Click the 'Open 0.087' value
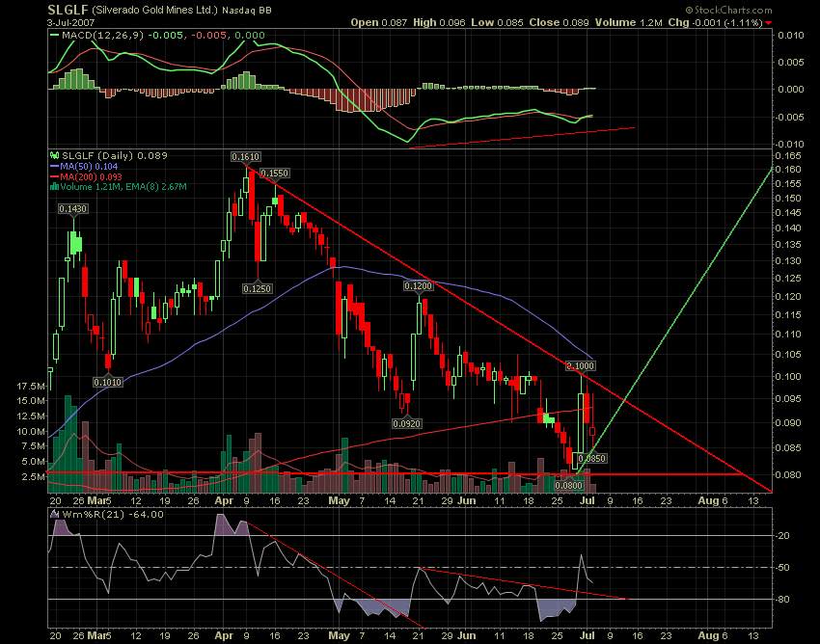 pyautogui.click(x=378, y=22)
